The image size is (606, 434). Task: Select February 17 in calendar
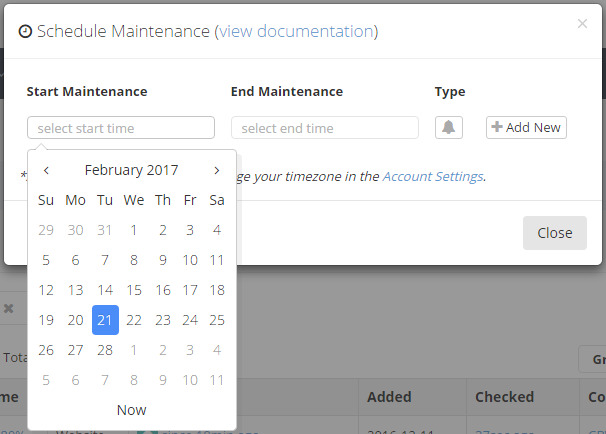tap(190, 290)
